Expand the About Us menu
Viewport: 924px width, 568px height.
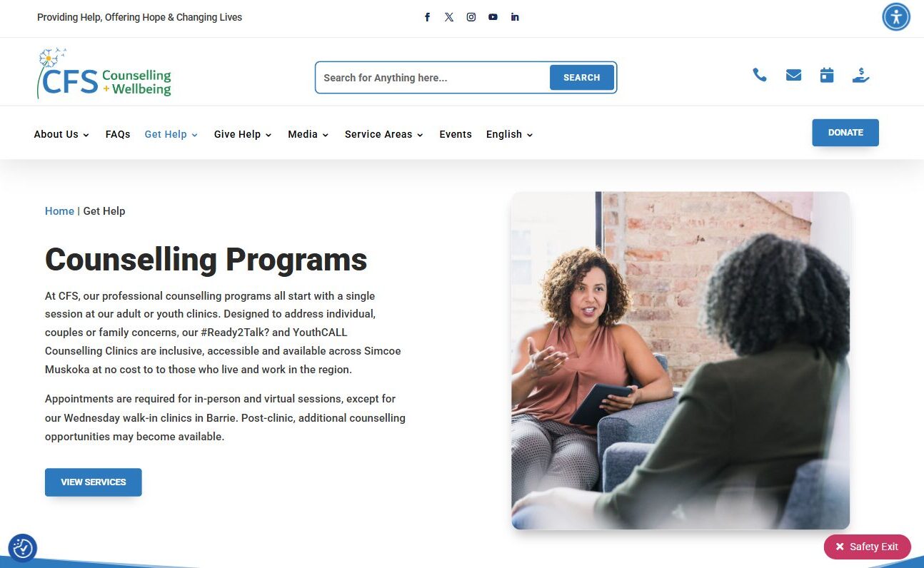point(61,134)
